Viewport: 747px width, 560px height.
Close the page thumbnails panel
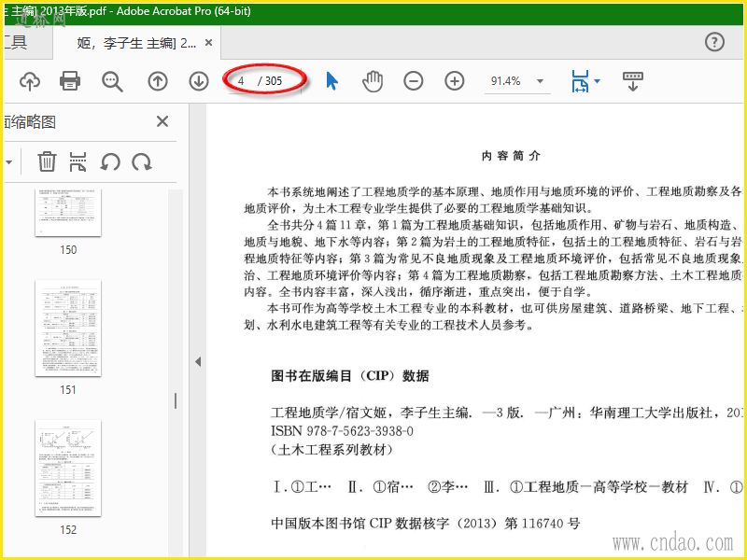tap(162, 121)
